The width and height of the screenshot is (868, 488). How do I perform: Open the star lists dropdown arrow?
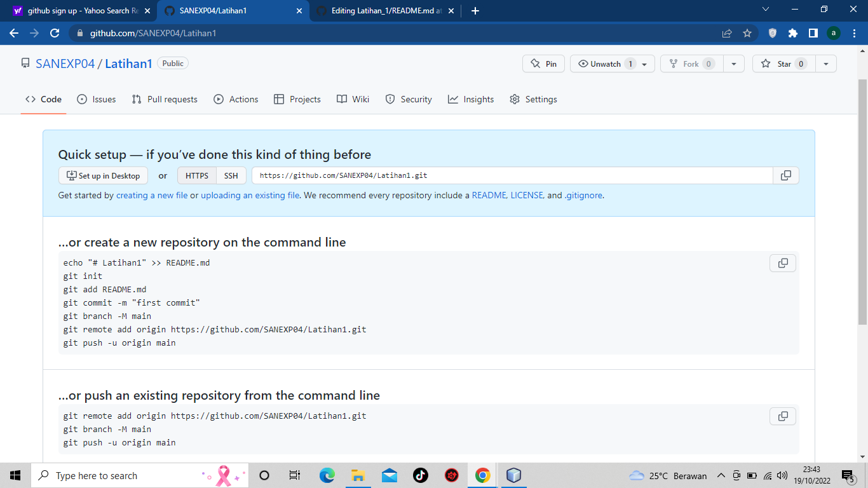click(x=826, y=64)
